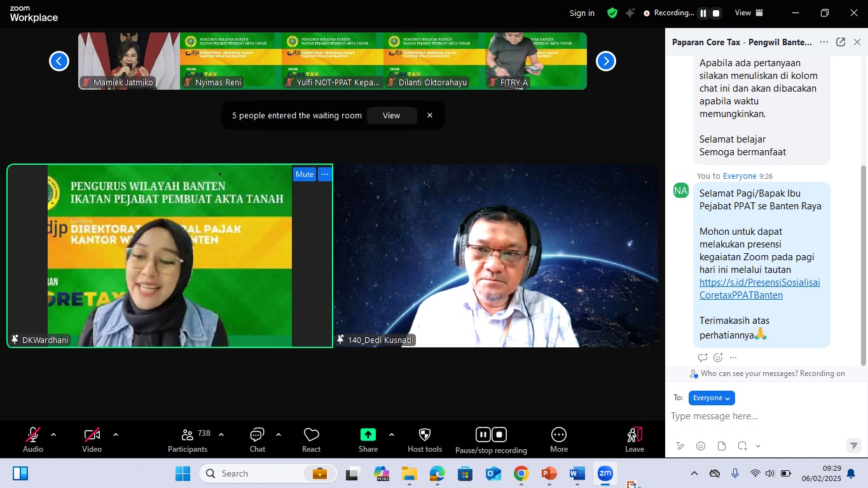Pop out the chat panel
This screenshot has height=488, width=868.
click(840, 42)
